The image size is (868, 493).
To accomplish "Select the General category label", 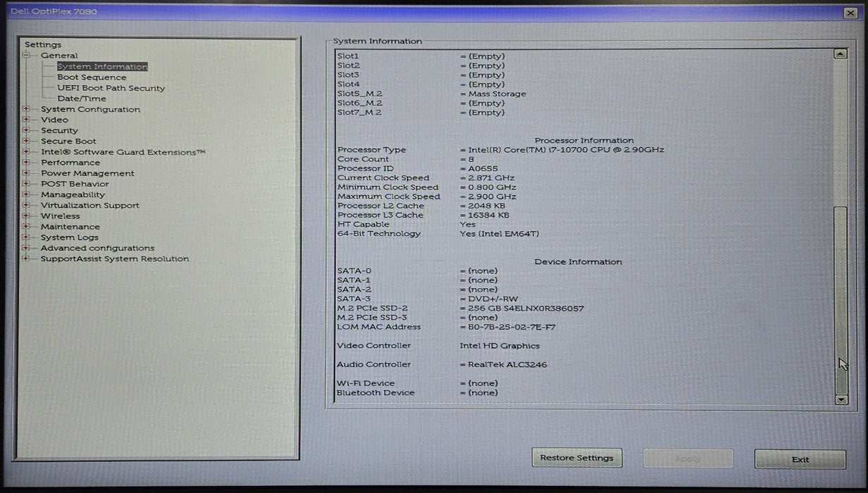I will (59, 56).
